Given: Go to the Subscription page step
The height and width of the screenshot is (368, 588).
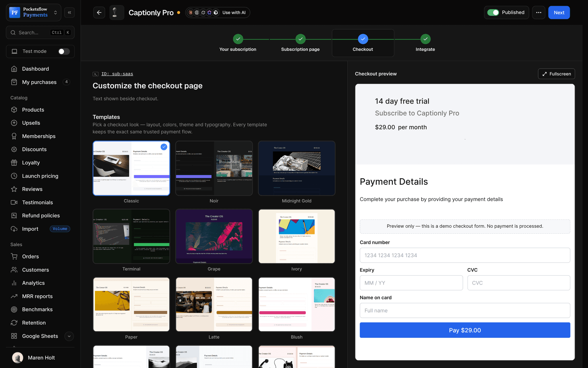Looking at the screenshot, I should [300, 43].
